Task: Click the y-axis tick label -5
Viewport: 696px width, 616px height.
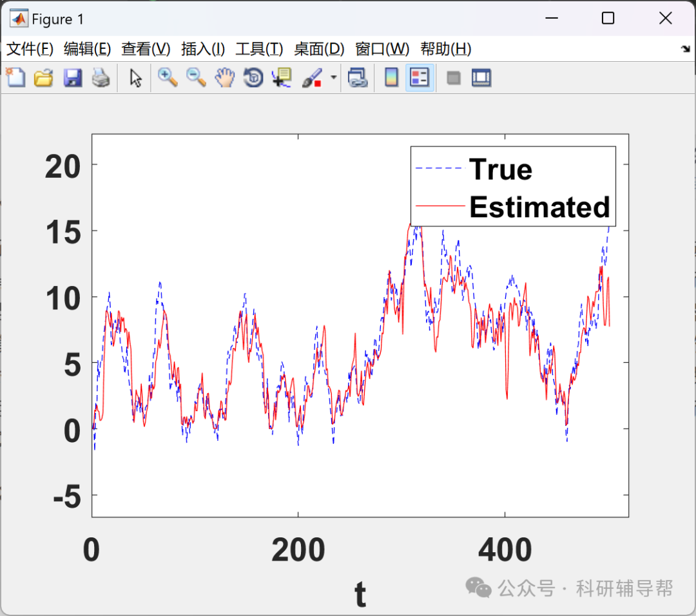Action: click(x=67, y=497)
